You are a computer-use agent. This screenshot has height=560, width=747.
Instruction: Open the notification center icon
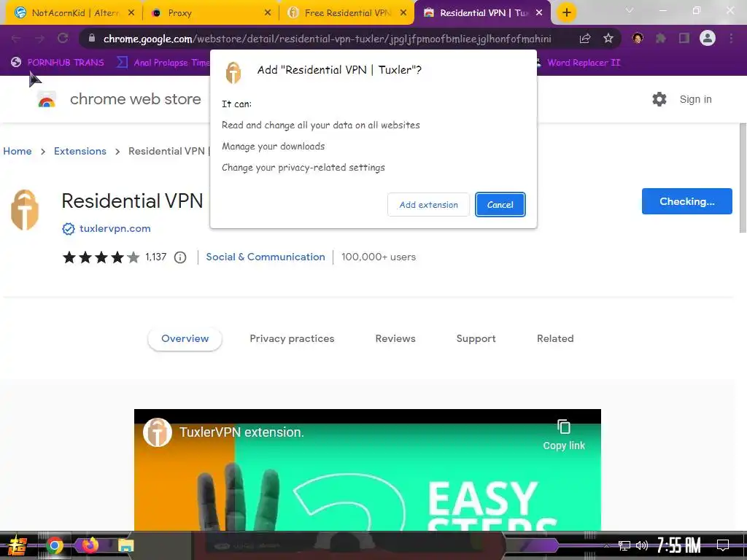tap(723, 545)
